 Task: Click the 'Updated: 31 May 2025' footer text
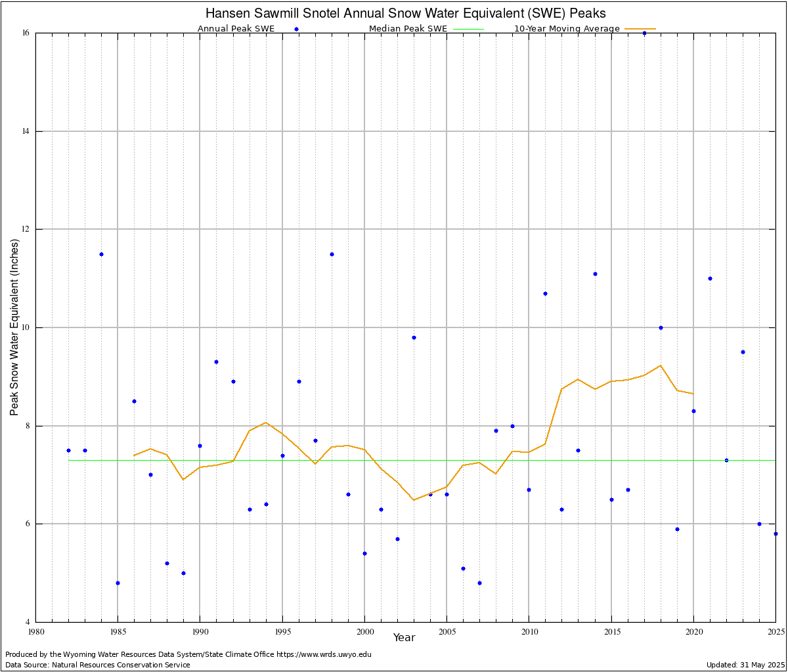(x=745, y=665)
